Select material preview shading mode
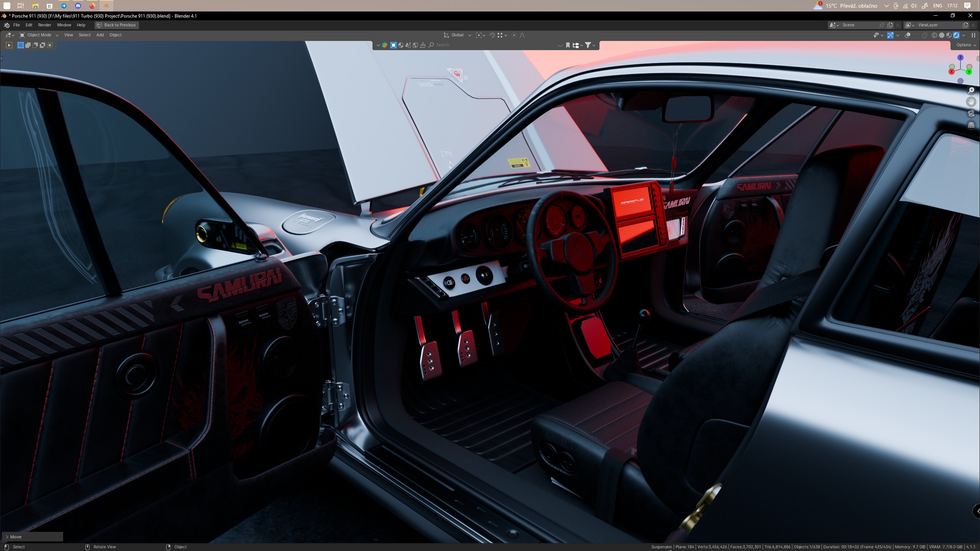The width and height of the screenshot is (980, 551). pyautogui.click(x=949, y=35)
